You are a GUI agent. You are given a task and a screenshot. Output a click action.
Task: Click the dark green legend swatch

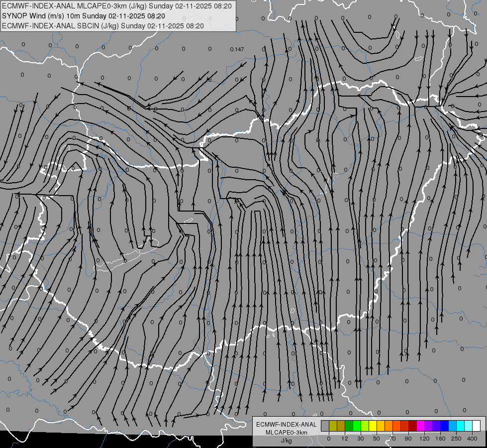point(349,426)
